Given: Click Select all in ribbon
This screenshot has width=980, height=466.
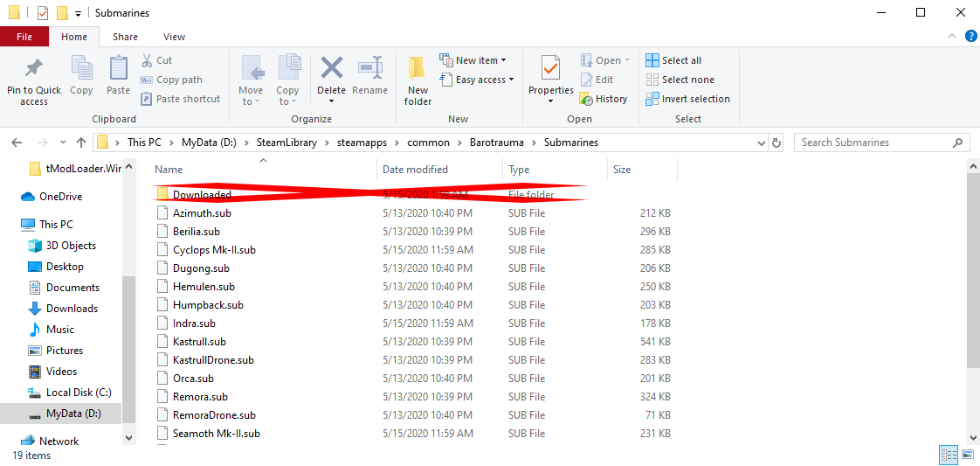Looking at the screenshot, I should (673, 60).
